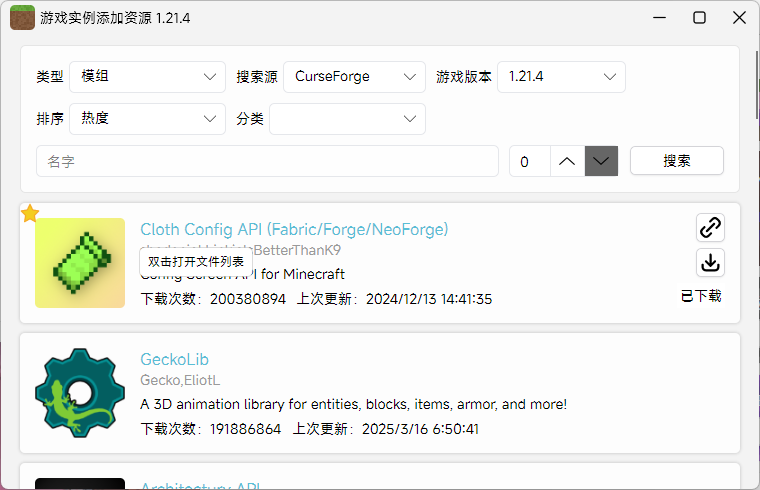Viewport: 760px width, 490px height.
Task: Click the page number field showing 0
Action: (x=530, y=161)
